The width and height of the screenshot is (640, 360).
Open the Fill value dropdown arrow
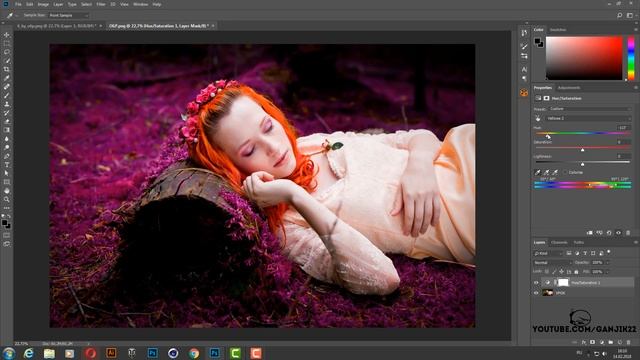607,271
